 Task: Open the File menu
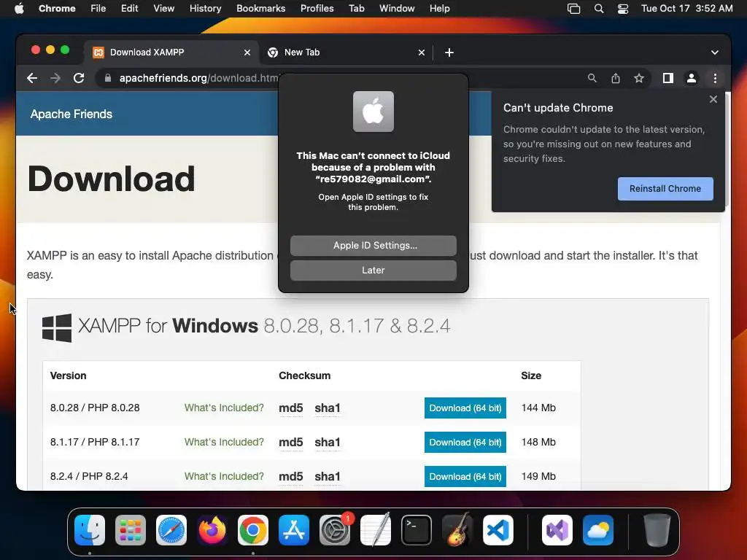pyautogui.click(x=98, y=9)
